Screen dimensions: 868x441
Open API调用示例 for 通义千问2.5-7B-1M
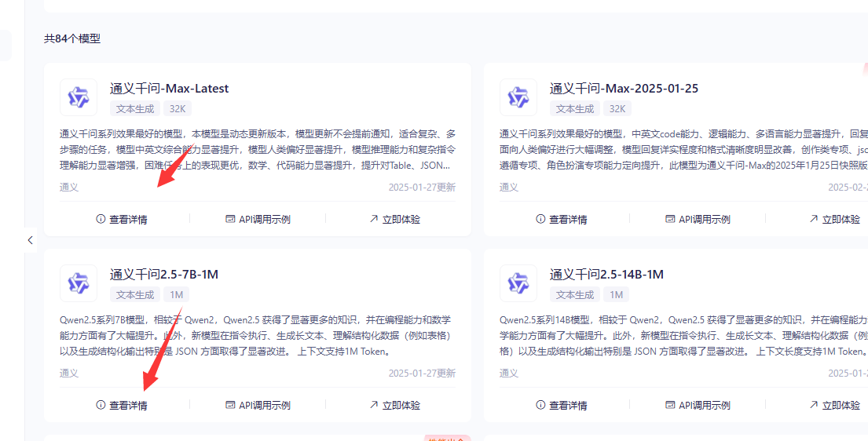[258, 405]
